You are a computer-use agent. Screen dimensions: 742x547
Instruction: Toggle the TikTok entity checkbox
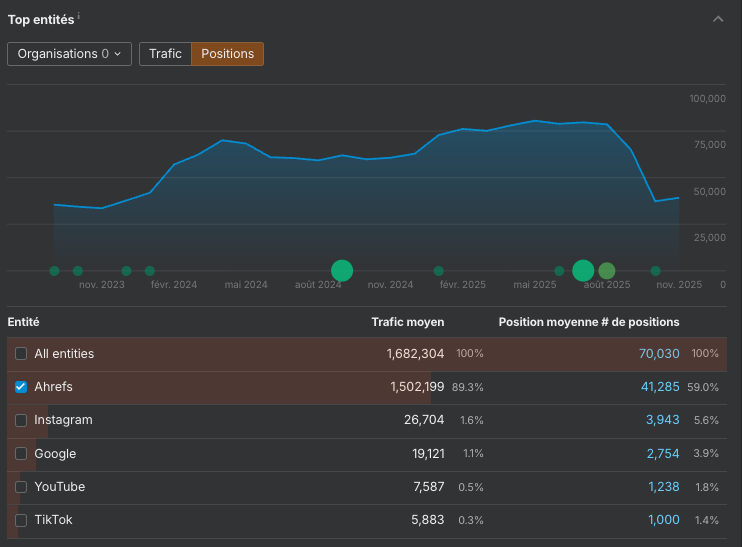tap(21, 520)
